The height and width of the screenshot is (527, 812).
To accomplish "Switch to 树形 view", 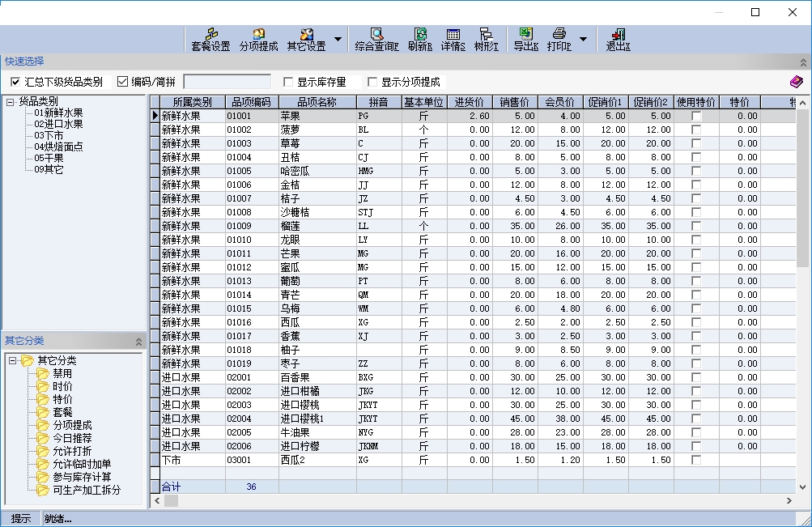I will (x=486, y=39).
